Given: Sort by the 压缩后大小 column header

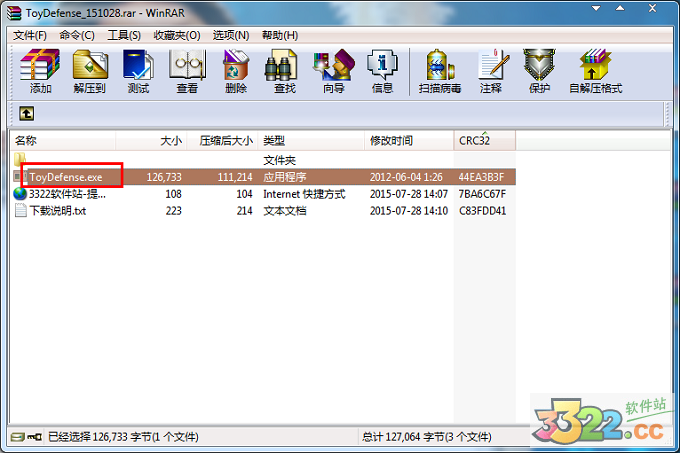Looking at the screenshot, I should 222,140.
